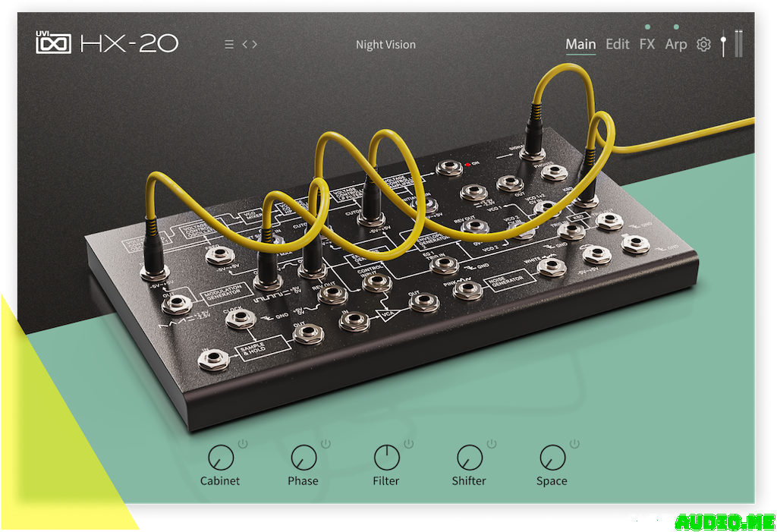Toggle the Filter effect power button
Image resolution: width=777 pixels, height=532 pixels.
409,444
